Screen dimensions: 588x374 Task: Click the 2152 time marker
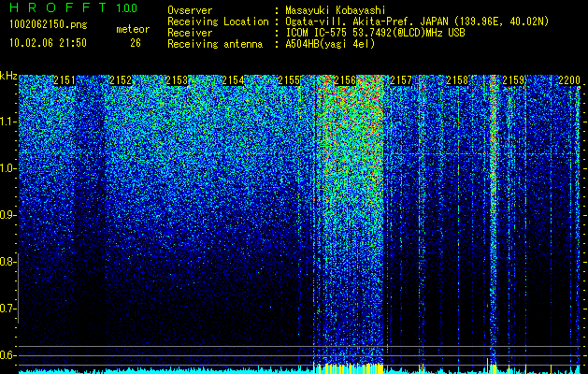[121, 80]
